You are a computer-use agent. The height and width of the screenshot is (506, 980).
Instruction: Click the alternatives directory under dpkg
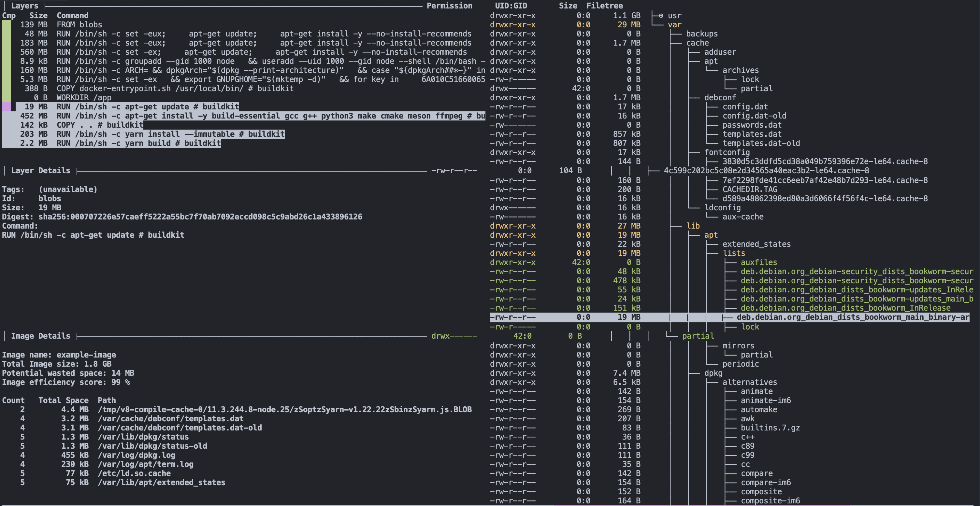point(749,382)
